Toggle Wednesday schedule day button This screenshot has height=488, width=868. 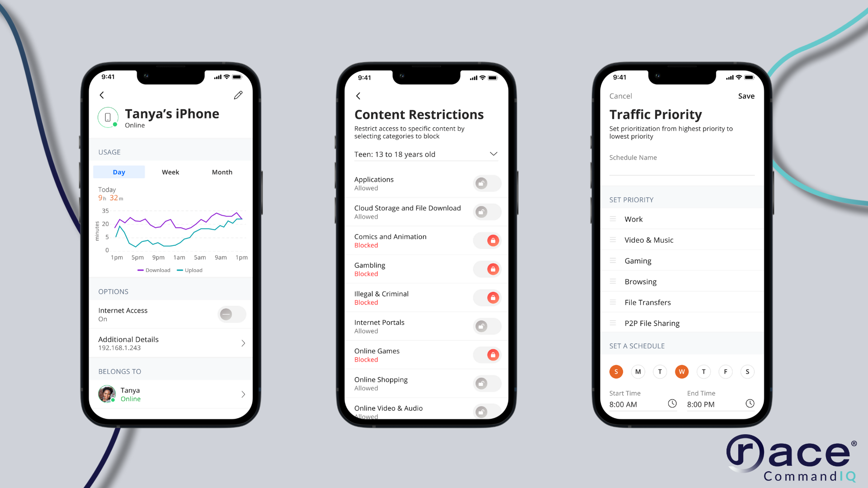681,371
